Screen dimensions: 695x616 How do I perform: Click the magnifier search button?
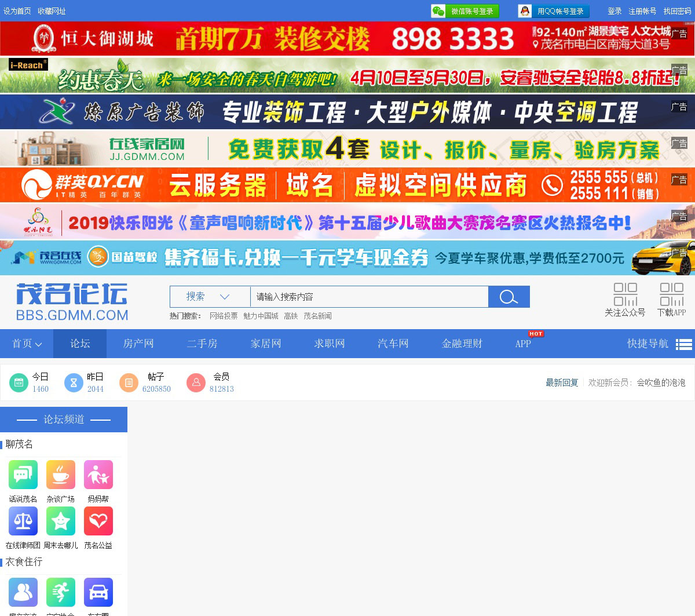(x=509, y=297)
